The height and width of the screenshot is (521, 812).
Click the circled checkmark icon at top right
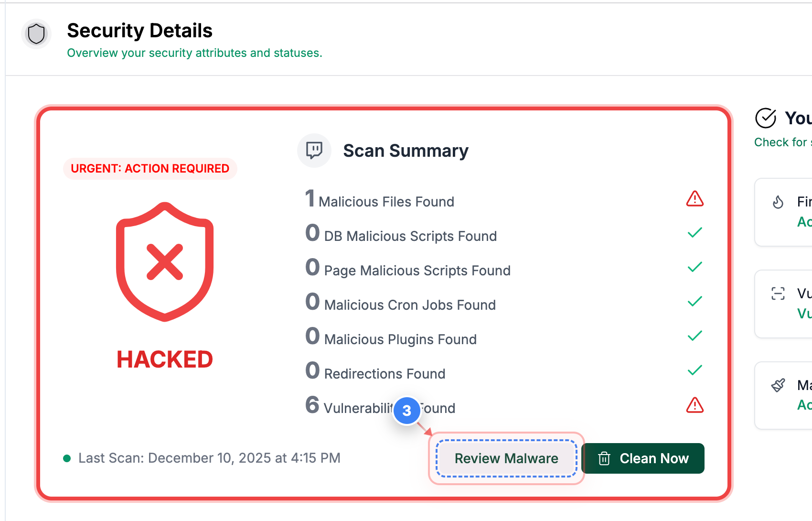[766, 118]
